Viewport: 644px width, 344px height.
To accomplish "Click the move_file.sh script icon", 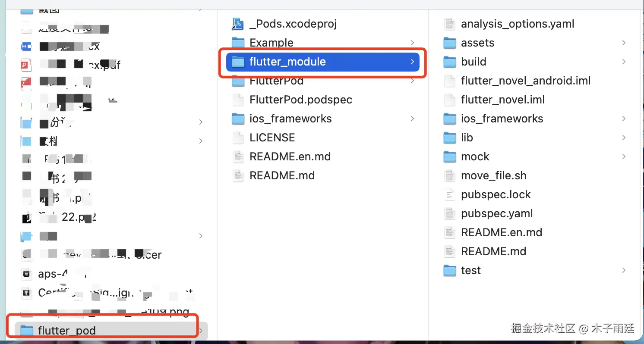I will pos(450,175).
